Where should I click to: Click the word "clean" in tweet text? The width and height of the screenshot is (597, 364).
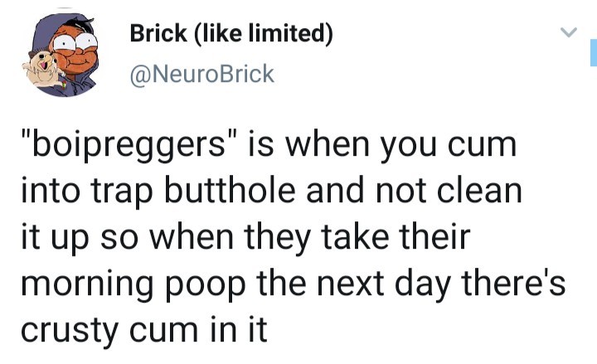479,192
